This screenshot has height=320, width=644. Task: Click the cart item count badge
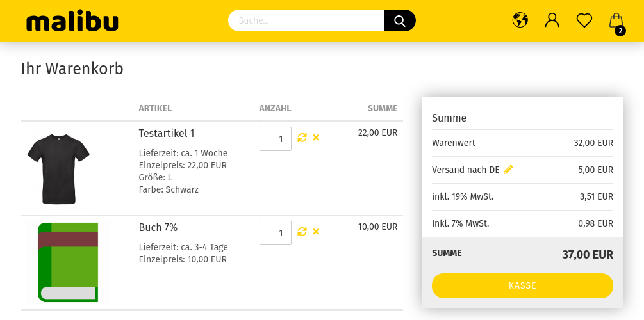point(620,31)
